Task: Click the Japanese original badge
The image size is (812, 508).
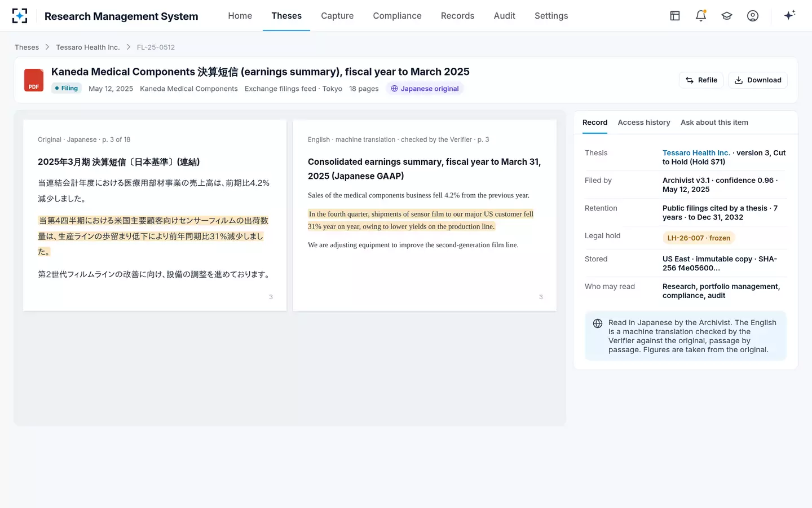Action: (425, 89)
